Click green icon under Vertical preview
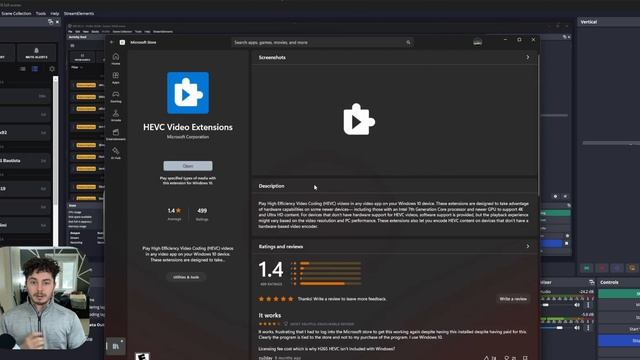The width and height of the screenshot is (640, 360). point(587,268)
